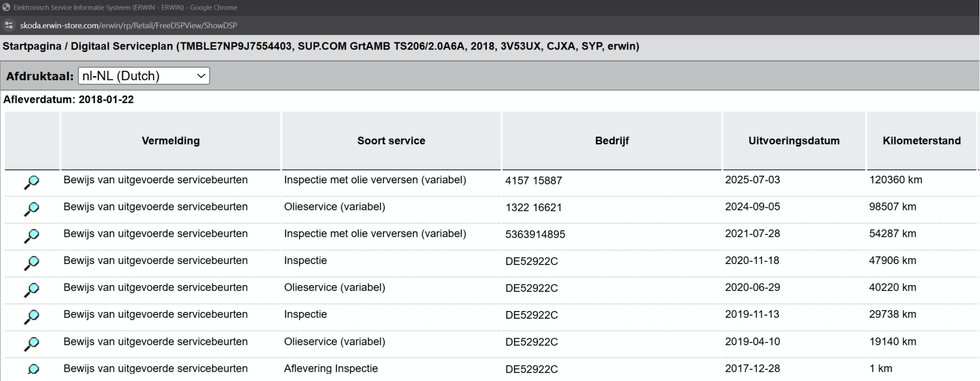The image size is (980, 381).
Task: Click 'Inspectie' in the 2019-11-13 row
Action: [305, 314]
